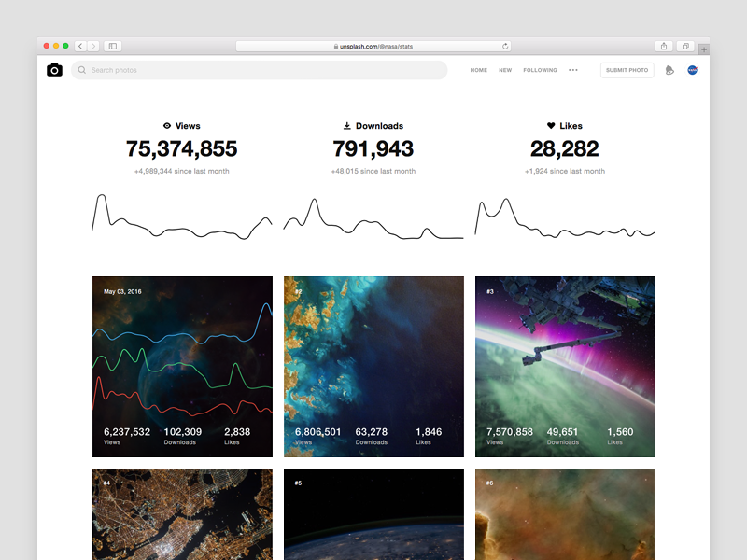
Task: Open photo #3 with the aurora
Action: pos(565,366)
